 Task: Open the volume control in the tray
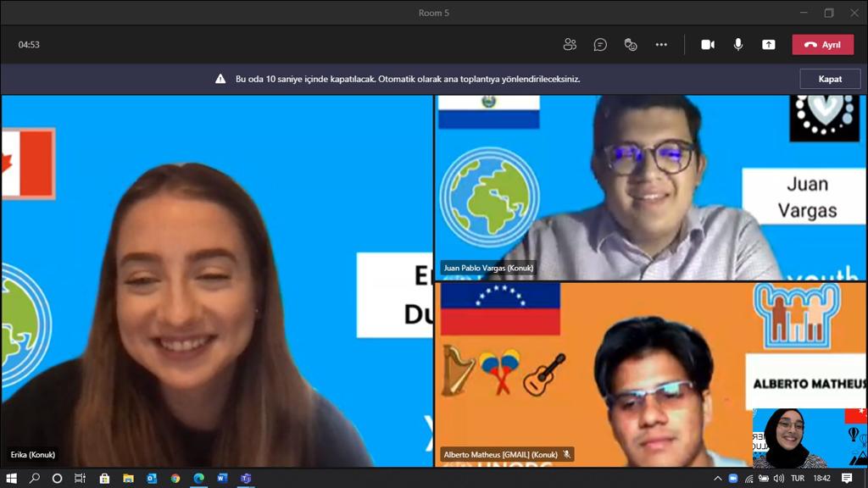[x=779, y=478]
